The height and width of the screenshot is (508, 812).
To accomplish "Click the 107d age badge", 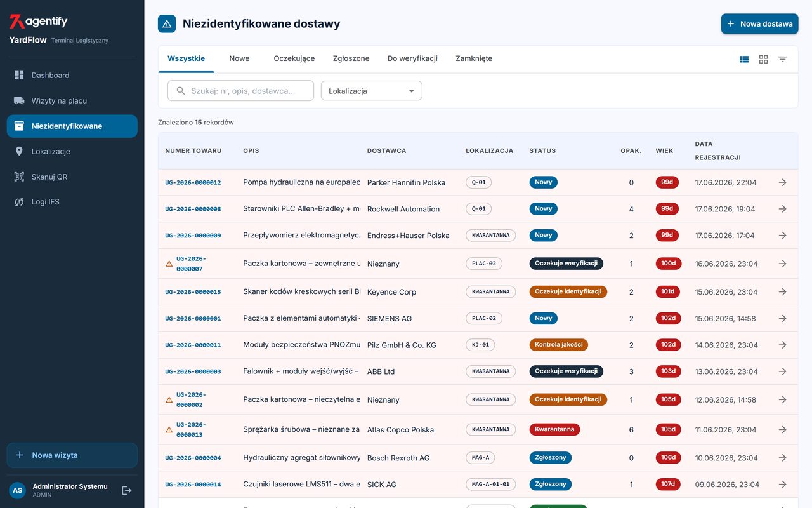I will [x=668, y=484].
